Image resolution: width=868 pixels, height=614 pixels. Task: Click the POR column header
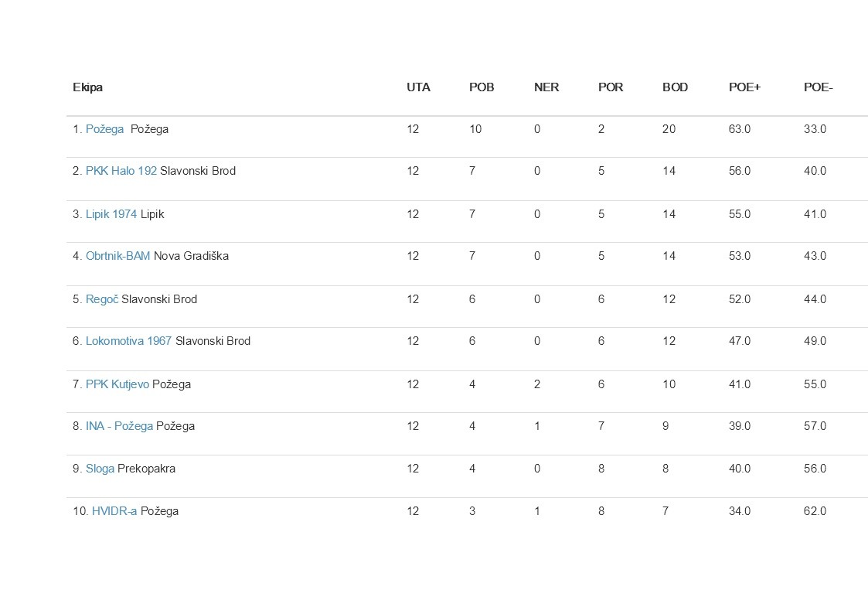(611, 87)
